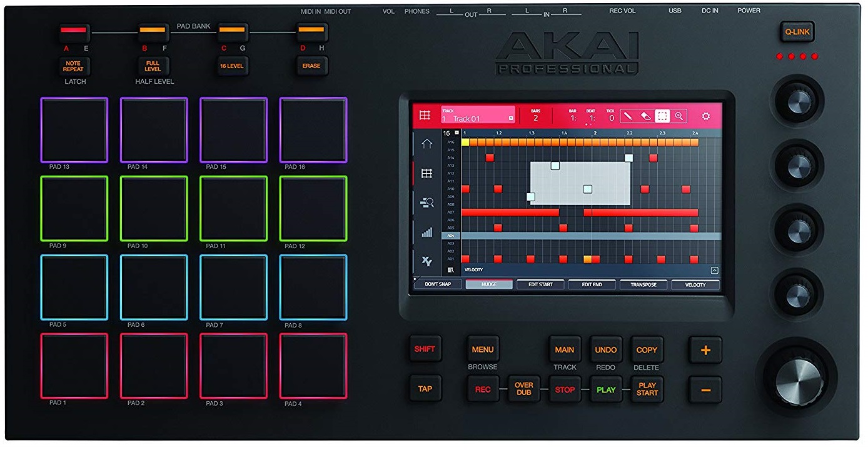
Task: Switch to the Edit End tab
Action: [592, 284]
